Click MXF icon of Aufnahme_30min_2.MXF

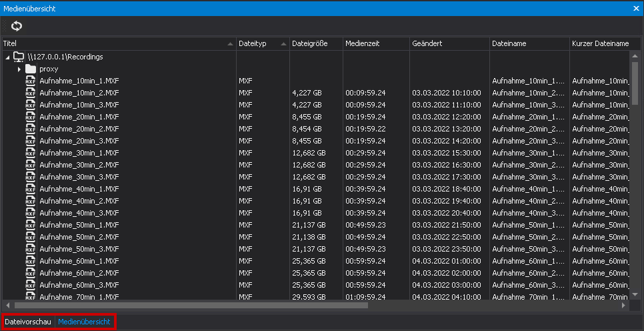point(31,165)
